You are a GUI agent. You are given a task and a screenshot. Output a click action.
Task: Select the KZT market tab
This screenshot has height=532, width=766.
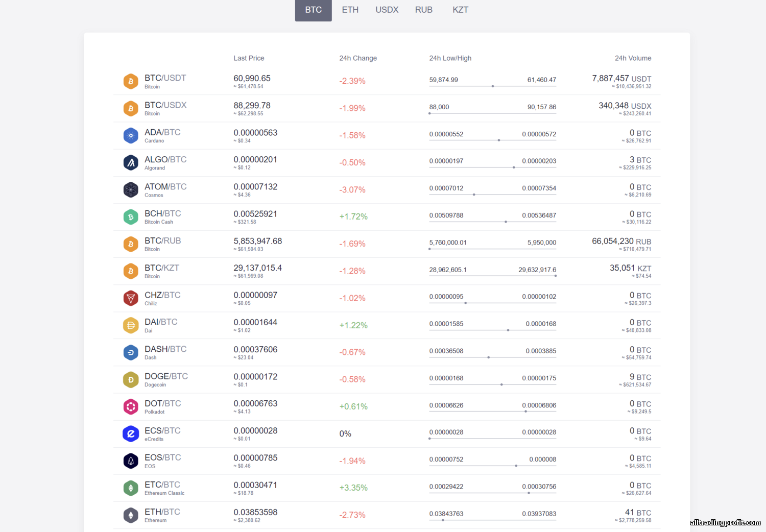coord(461,10)
